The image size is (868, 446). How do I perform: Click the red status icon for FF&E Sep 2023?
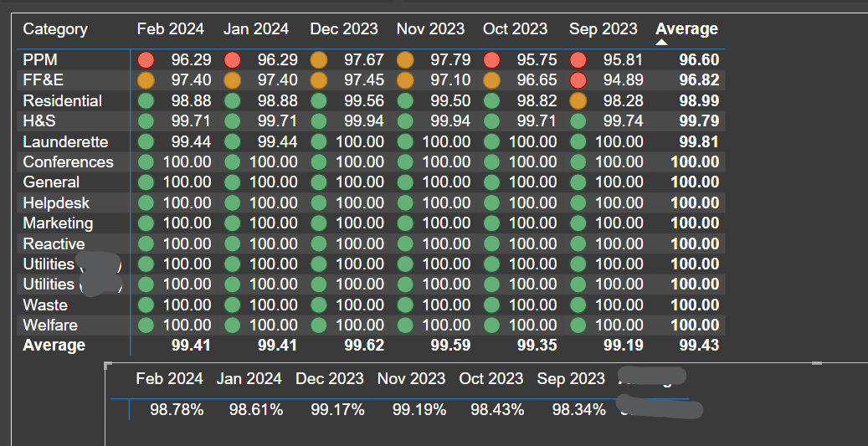tap(578, 80)
